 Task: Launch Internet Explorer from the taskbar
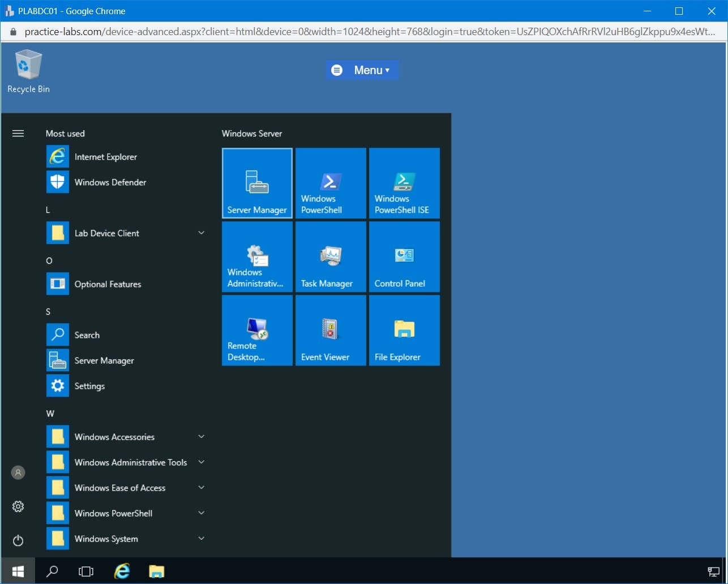point(122,572)
